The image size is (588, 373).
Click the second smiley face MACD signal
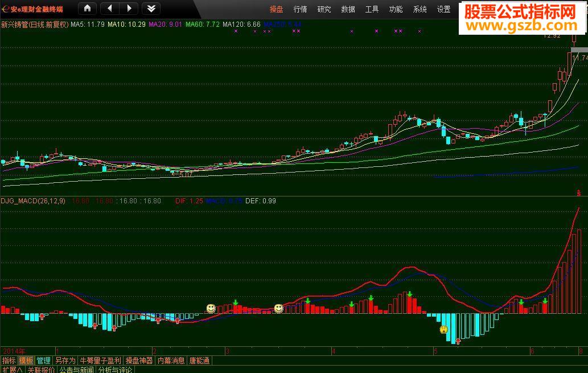pyautogui.click(x=278, y=309)
